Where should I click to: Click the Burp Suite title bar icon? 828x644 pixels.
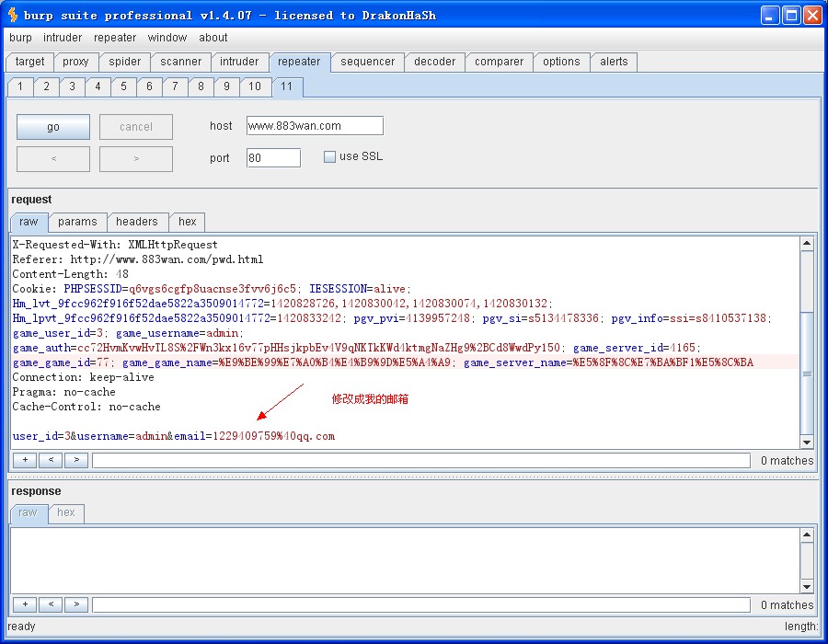[x=13, y=15]
